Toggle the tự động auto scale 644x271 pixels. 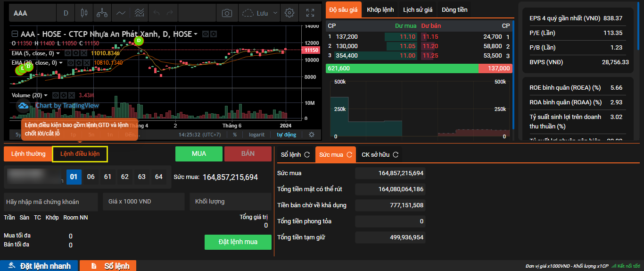(x=286, y=135)
